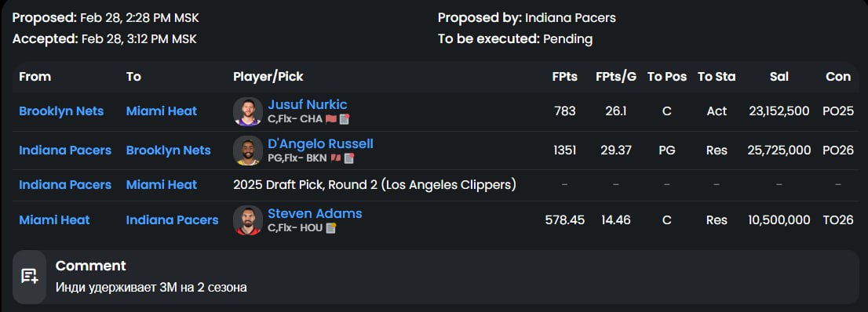Click the add comment icon

click(29, 277)
